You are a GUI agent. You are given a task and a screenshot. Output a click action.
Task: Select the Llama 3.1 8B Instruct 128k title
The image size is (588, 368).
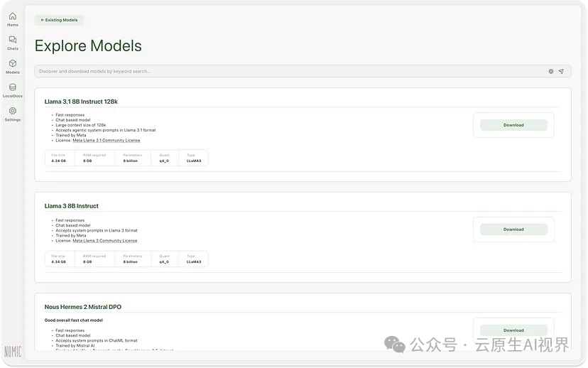point(81,102)
